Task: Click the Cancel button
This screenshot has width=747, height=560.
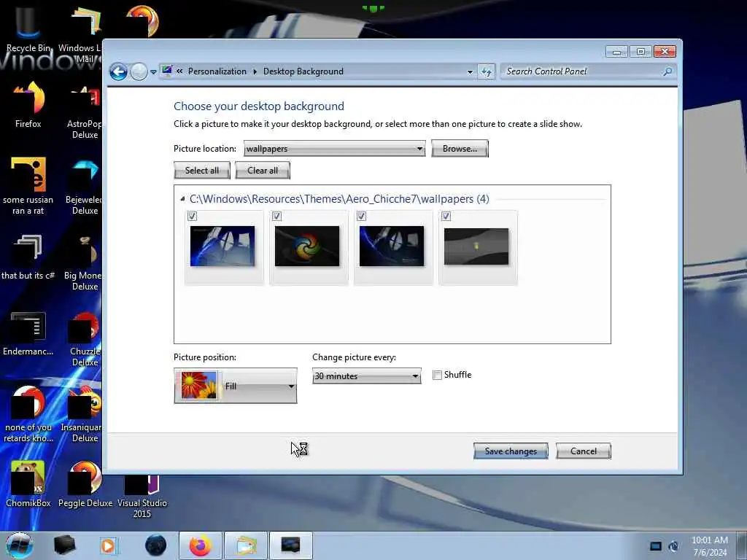Action: coord(583,451)
